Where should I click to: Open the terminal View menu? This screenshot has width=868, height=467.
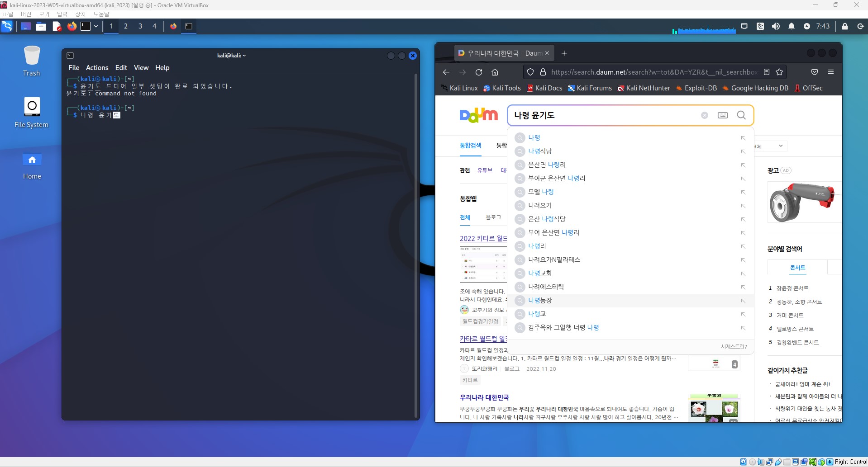point(141,68)
